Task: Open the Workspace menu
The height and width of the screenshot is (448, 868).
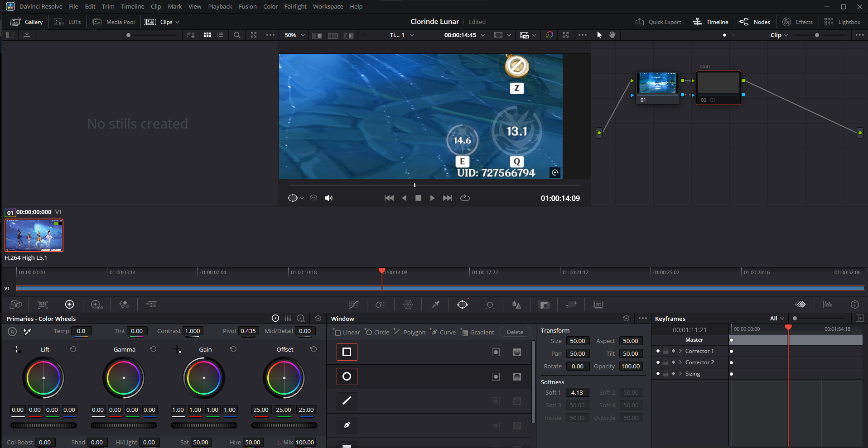Action: [x=328, y=6]
